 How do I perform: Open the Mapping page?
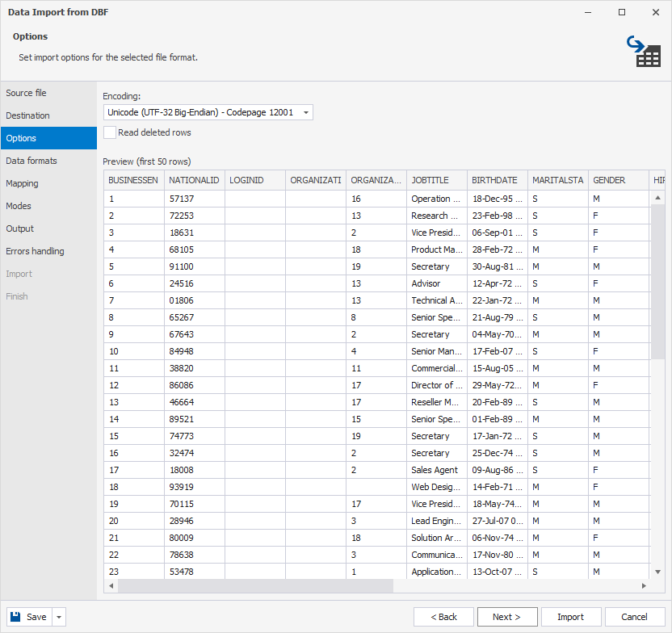point(48,183)
